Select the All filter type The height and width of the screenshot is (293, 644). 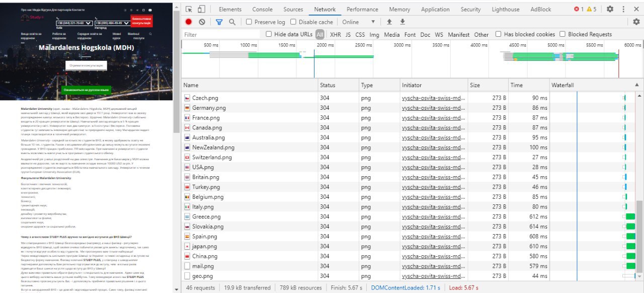pos(320,35)
